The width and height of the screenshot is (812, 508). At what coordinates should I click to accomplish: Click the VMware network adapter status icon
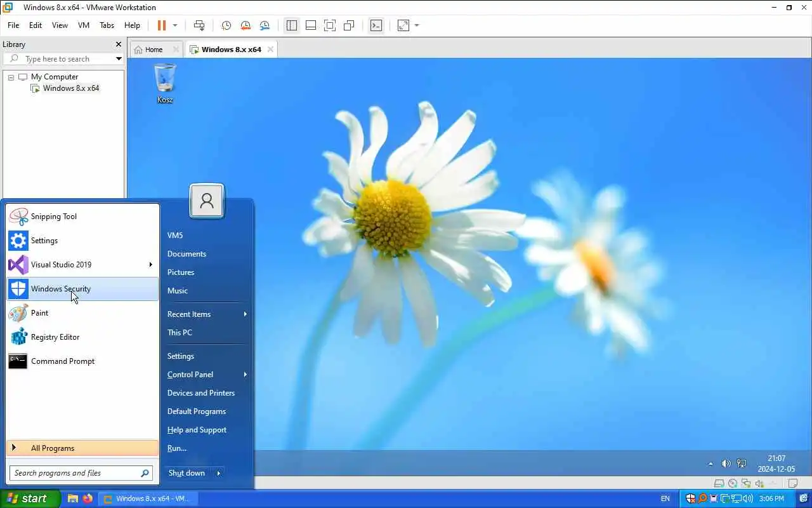click(x=746, y=483)
